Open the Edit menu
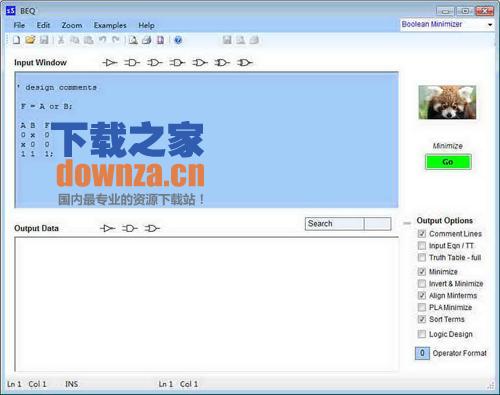500x395 pixels. tap(43, 25)
